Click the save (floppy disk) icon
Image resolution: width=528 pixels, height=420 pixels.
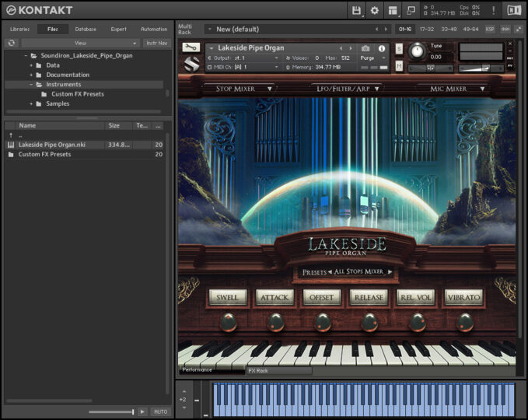pyautogui.click(x=357, y=10)
